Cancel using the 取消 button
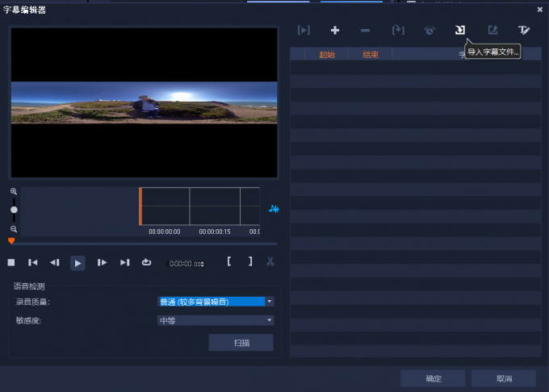This screenshot has height=392, width=549. tap(504, 378)
